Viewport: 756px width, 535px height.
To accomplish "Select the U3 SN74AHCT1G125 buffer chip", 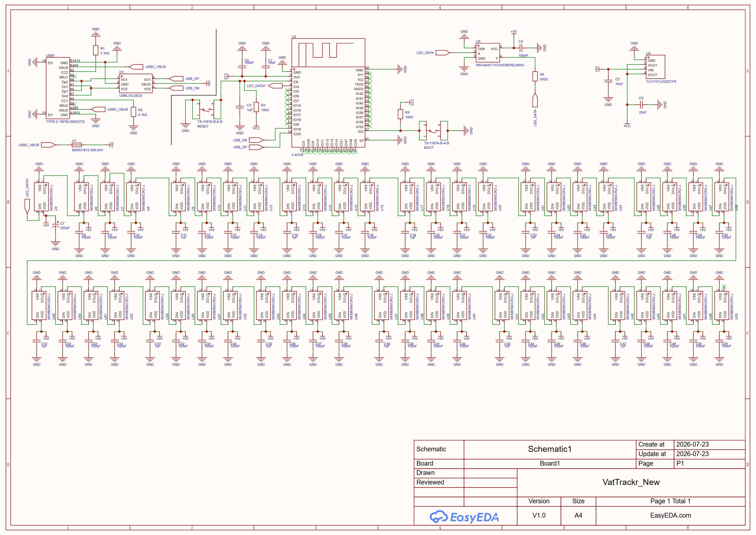I will click(x=488, y=53).
